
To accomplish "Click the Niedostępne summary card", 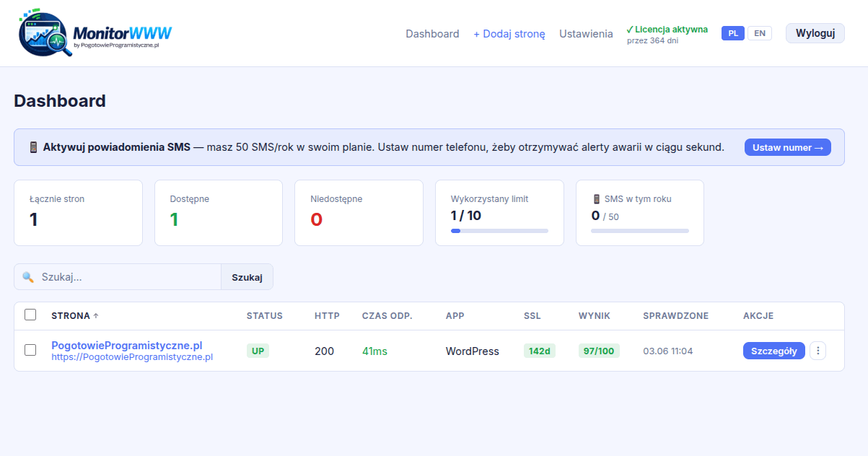I will click(359, 213).
